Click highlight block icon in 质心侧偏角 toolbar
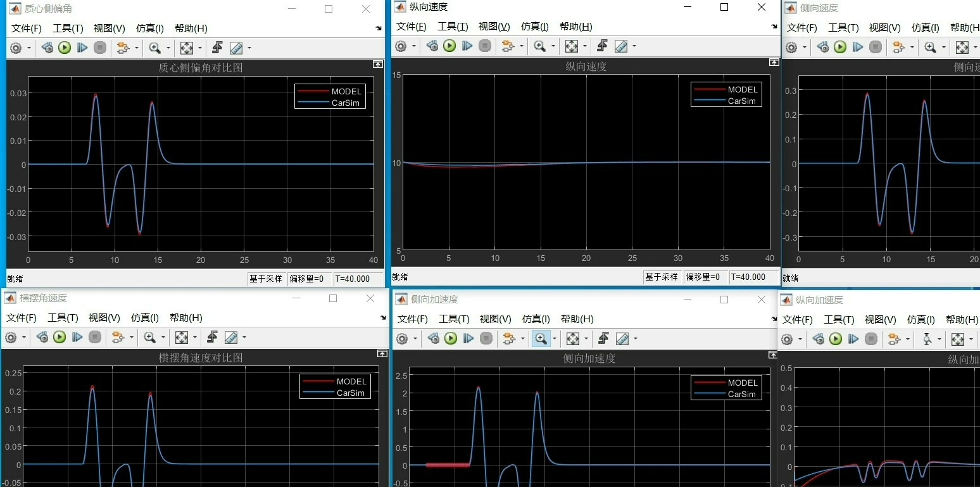 coord(122,47)
